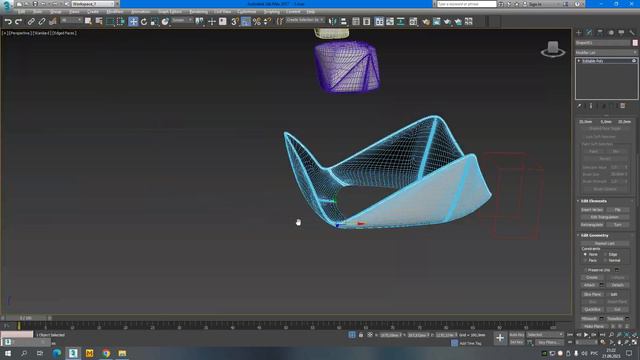Toggle the Editable Poly eye icon in stack
This screenshot has width=640, height=360.
tap(634, 61)
